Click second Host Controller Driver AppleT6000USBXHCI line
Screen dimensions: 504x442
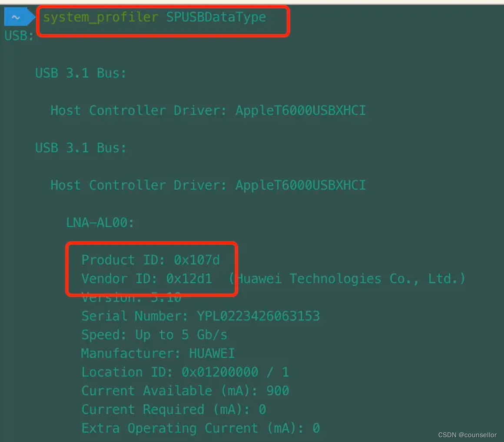pyautogui.click(x=208, y=185)
